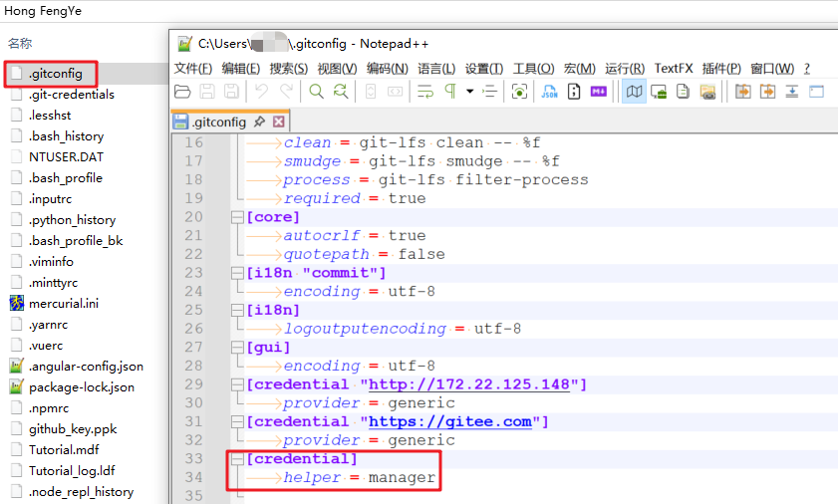
Task: Select .bash_history in the file list
Action: pos(67,135)
